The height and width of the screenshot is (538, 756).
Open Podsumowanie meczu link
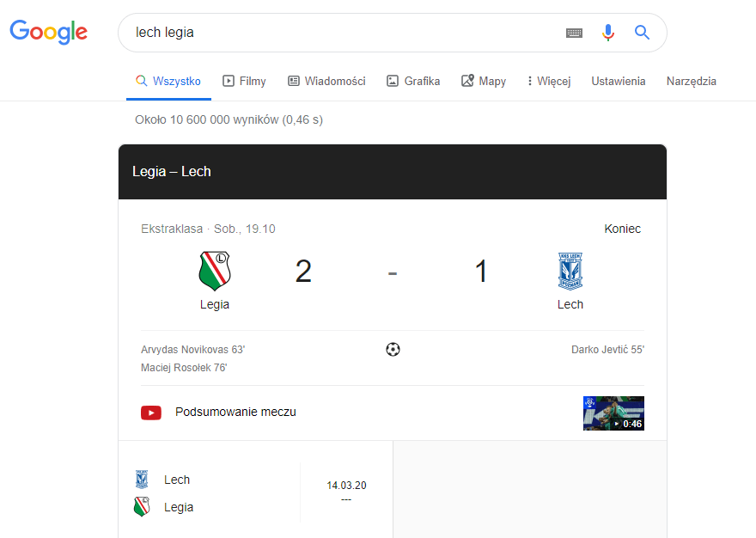[235, 413]
